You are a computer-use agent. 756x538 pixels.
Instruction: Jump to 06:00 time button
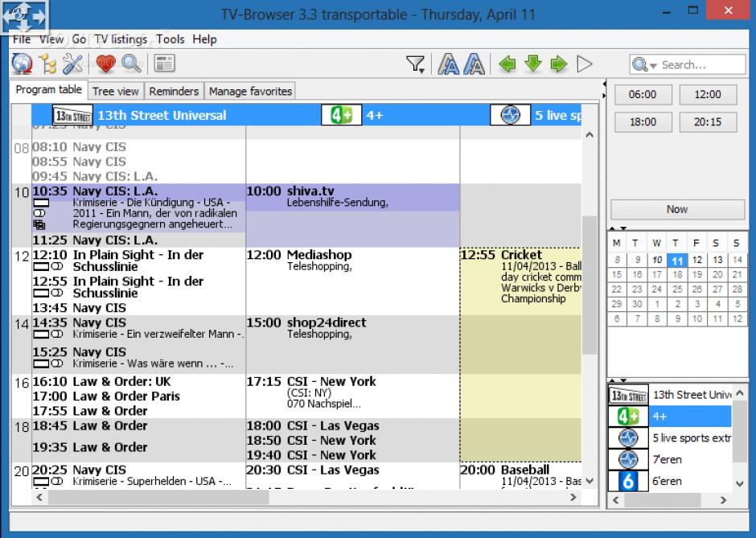tap(643, 94)
